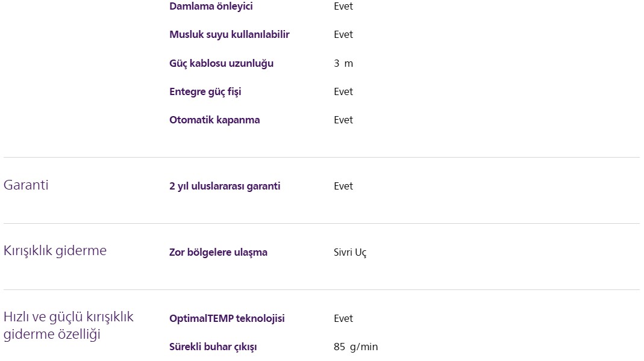Select the Otomatik kapanma spec label
Viewport: 644px width, 361px height.
click(x=214, y=120)
